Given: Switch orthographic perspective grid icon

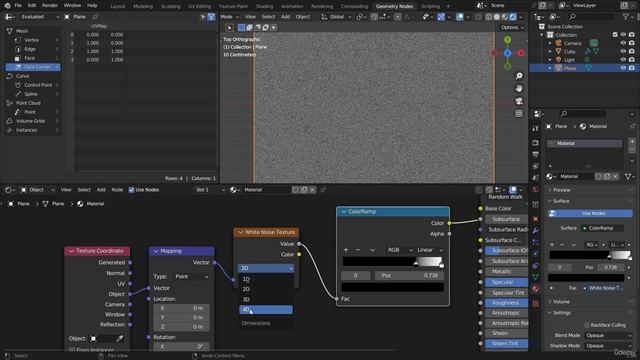Looking at the screenshot, I should pyautogui.click(x=519, y=113).
